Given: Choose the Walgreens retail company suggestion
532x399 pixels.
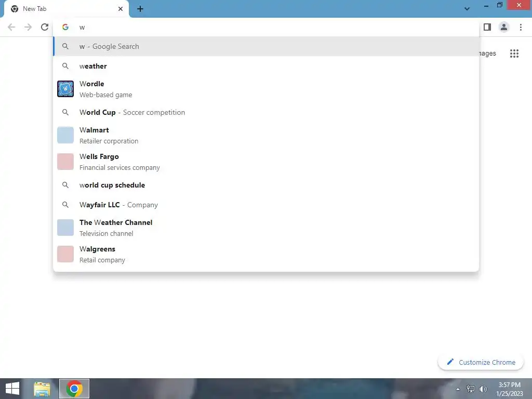Looking at the screenshot, I should pyautogui.click(x=266, y=254).
